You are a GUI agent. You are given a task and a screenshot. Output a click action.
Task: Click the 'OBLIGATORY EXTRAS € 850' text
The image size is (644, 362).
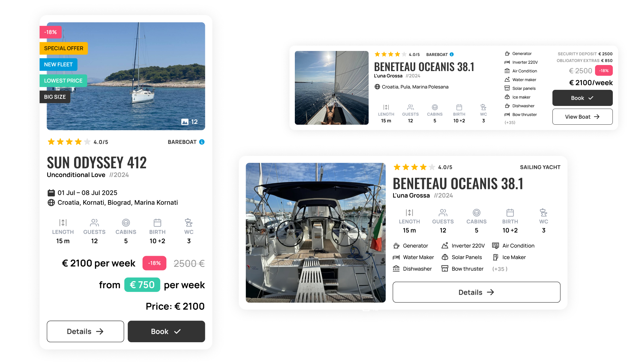click(x=585, y=61)
